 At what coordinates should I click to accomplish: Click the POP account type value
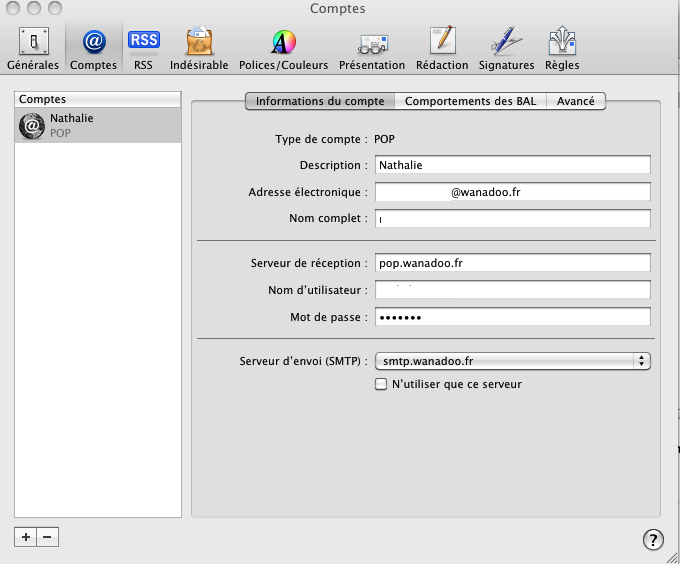[x=384, y=139]
